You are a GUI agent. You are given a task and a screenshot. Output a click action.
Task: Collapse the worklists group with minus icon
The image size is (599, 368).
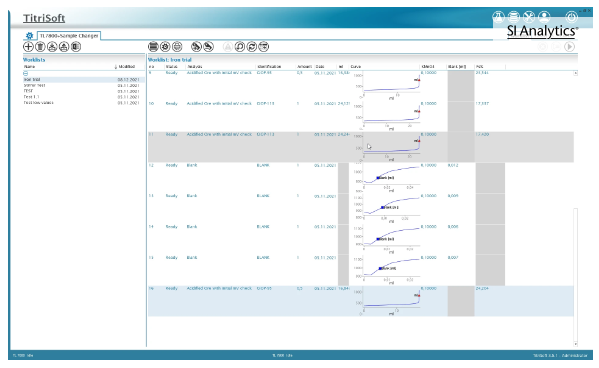26,73
